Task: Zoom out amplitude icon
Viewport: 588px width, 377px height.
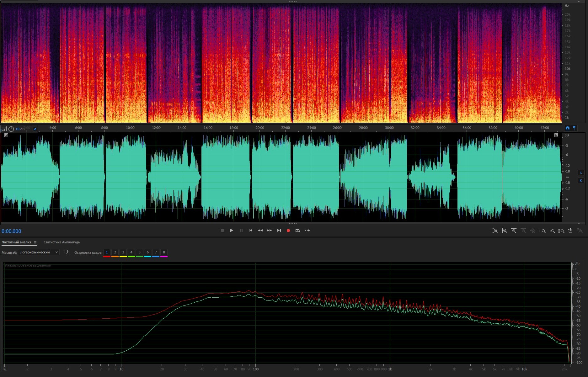Action: 504,231
